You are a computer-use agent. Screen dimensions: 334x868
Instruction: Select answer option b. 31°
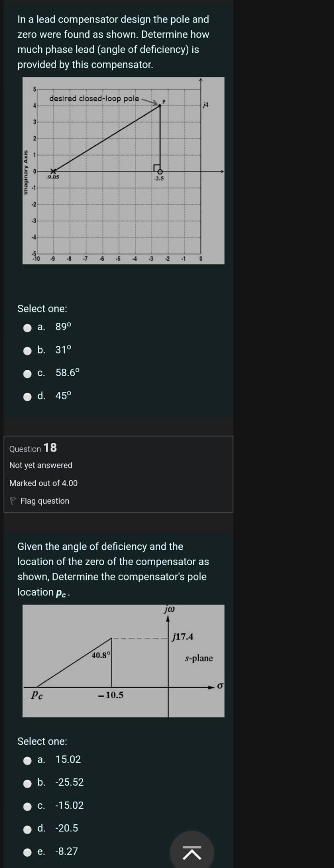point(28,350)
